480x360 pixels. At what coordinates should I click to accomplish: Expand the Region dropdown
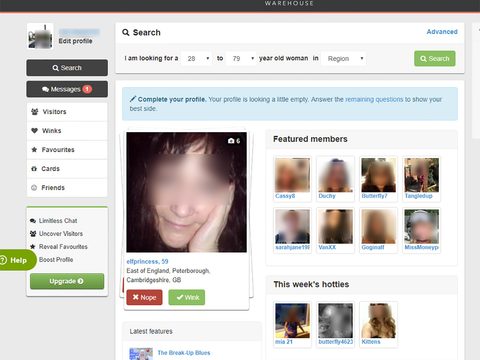point(344,59)
